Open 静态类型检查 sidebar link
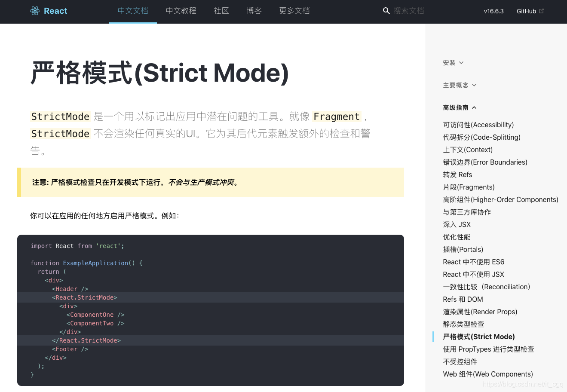567x392 pixels. [x=463, y=324]
